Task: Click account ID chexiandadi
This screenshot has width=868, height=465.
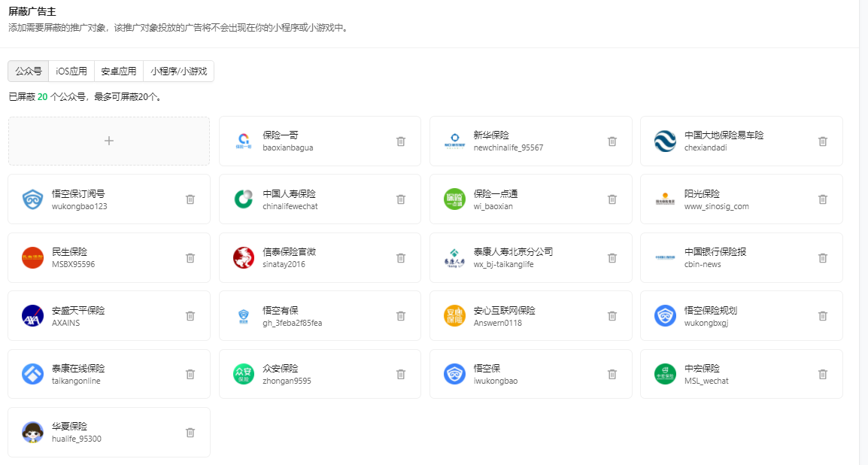Action: pyautogui.click(x=706, y=147)
